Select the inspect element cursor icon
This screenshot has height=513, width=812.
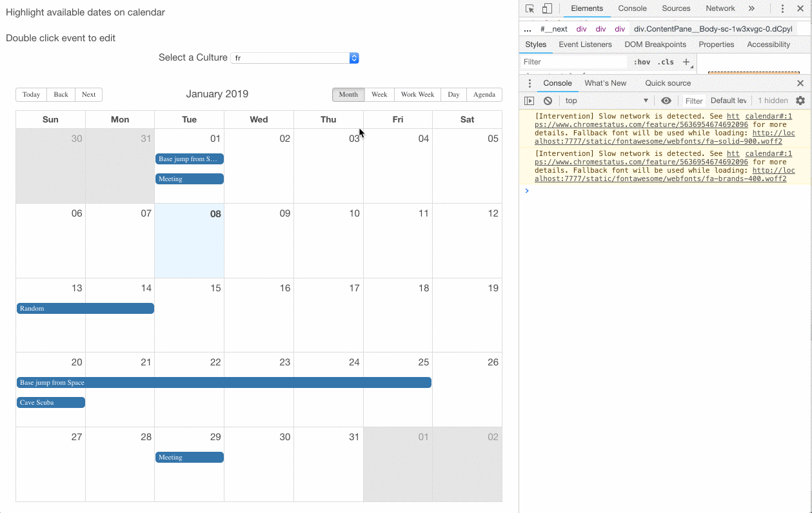530,8
